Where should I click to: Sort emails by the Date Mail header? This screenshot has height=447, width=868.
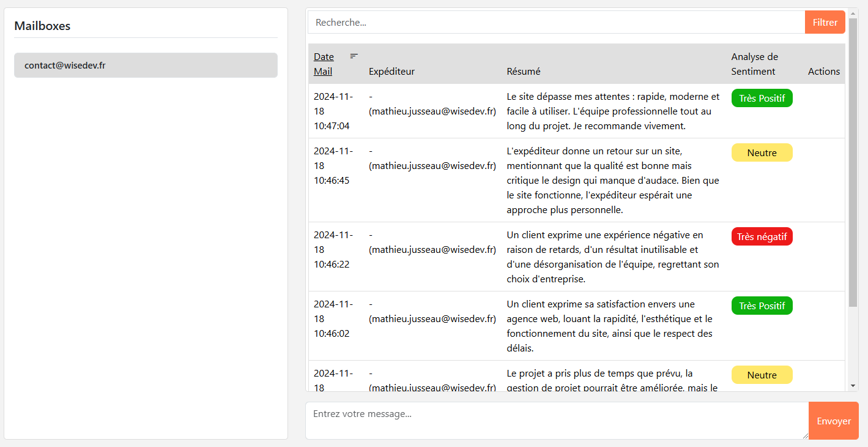coord(324,64)
